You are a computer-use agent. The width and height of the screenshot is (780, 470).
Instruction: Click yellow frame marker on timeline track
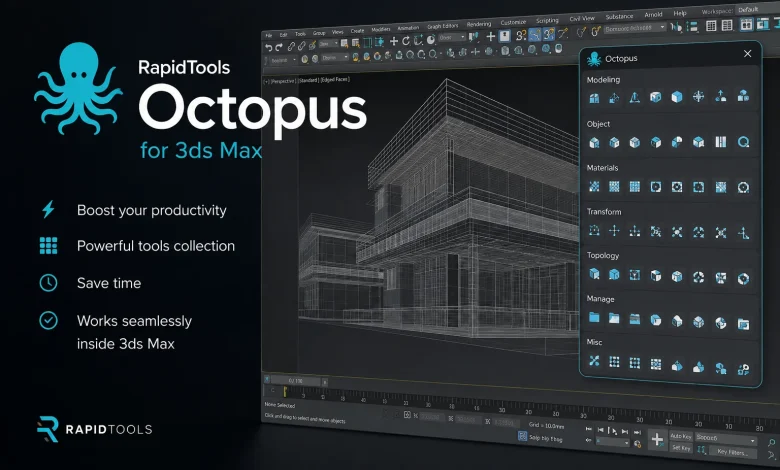[x=285, y=392]
